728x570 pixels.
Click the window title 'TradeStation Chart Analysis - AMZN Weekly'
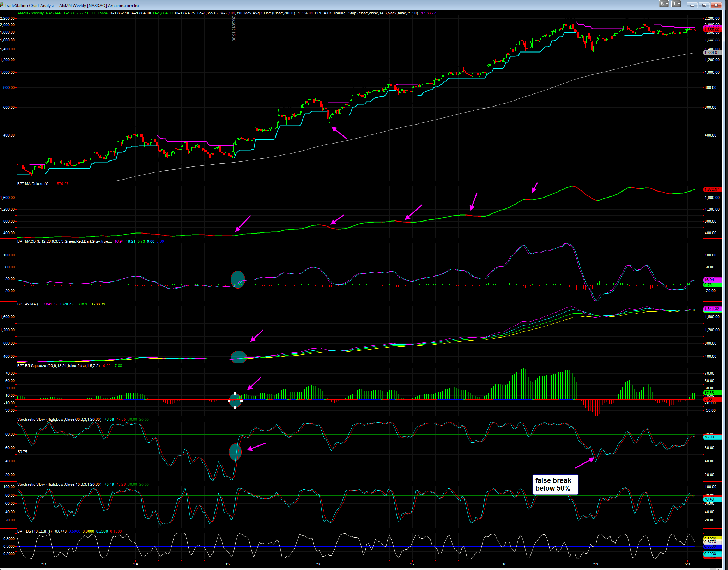(x=72, y=5)
